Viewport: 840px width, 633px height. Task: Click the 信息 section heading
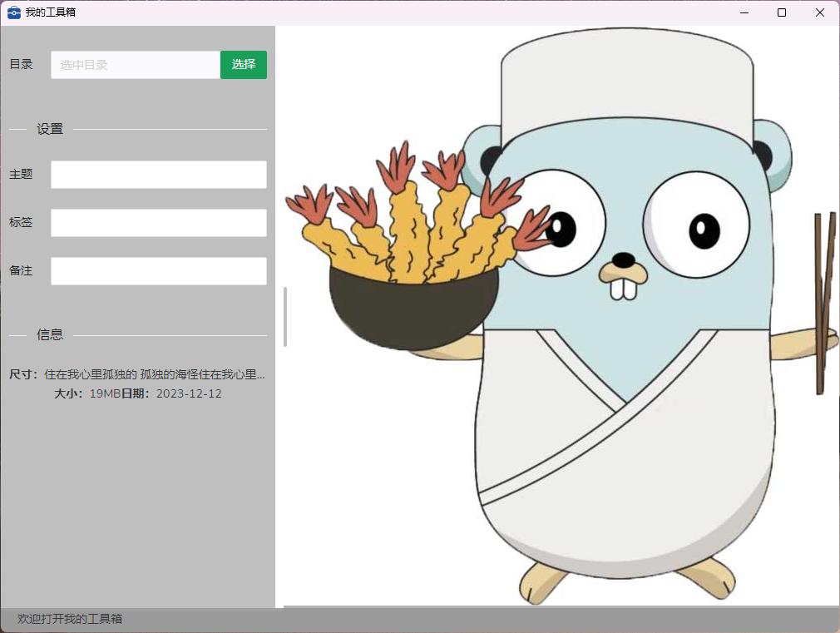(x=50, y=334)
